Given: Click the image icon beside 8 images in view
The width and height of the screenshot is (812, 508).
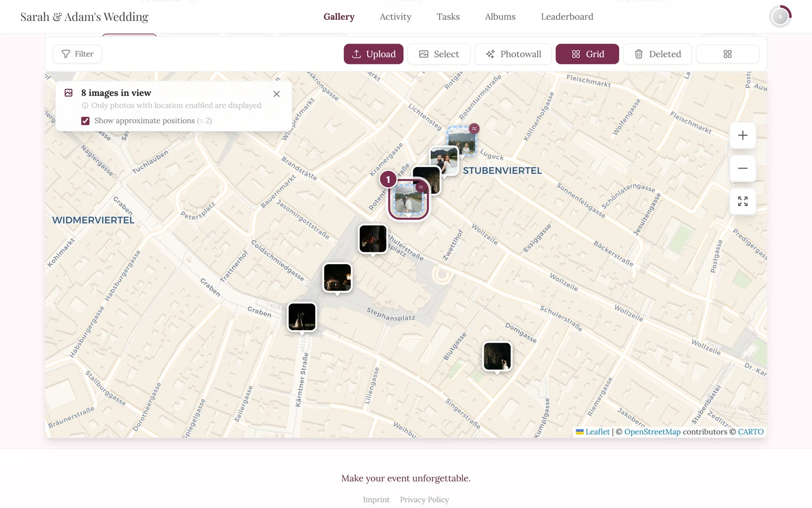Looking at the screenshot, I should [69, 93].
